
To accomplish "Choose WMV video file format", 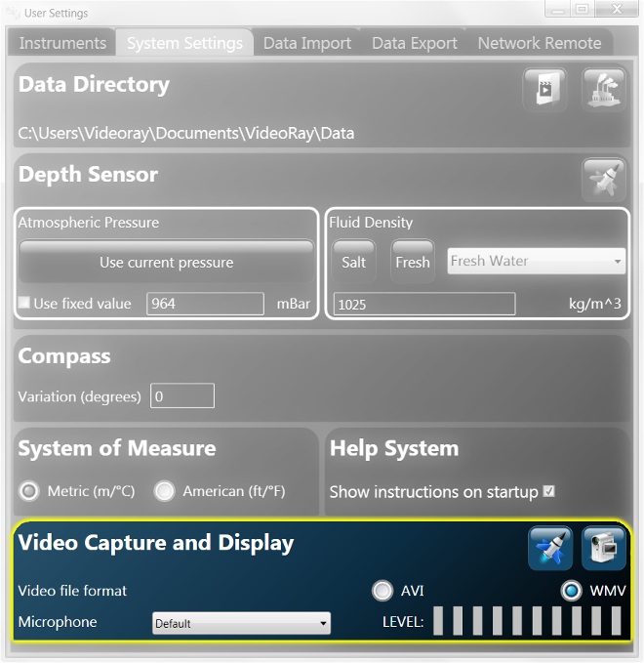I will click(x=572, y=591).
